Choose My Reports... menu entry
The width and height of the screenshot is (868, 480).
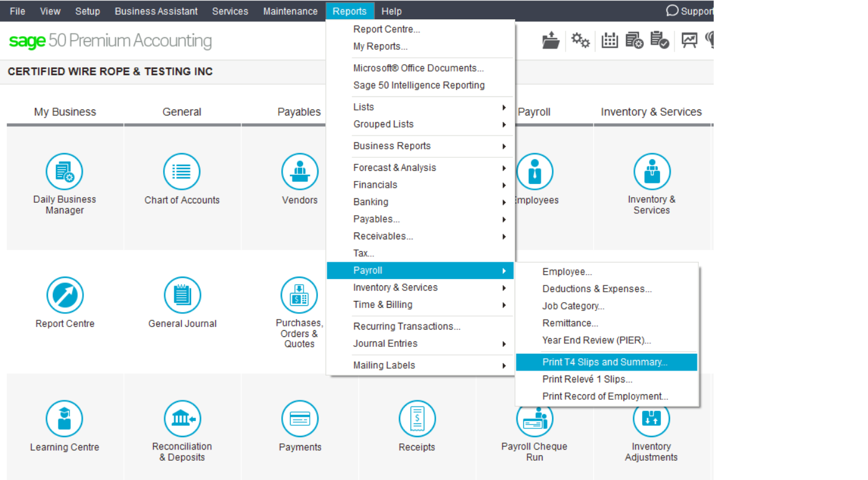pyautogui.click(x=420, y=47)
